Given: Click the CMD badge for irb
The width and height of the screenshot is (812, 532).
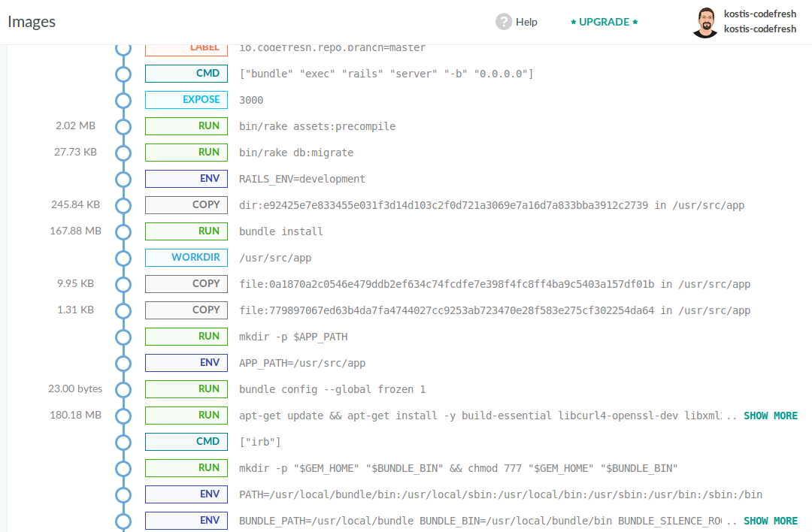Looking at the screenshot, I should pos(186,442).
